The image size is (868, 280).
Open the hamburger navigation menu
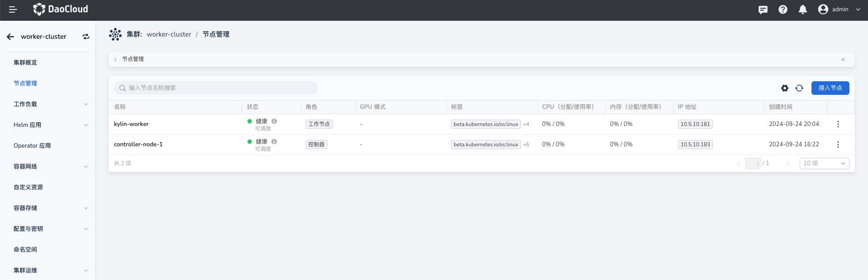tap(13, 9)
